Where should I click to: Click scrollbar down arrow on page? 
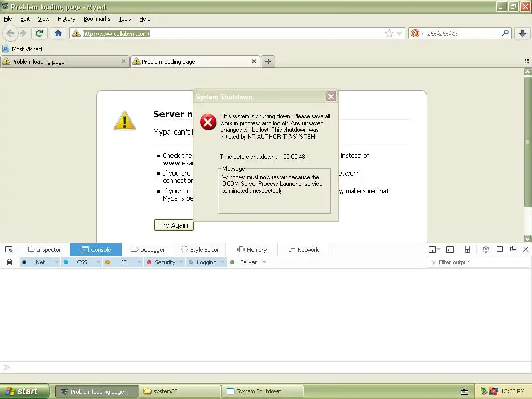pyautogui.click(x=527, y=238)
